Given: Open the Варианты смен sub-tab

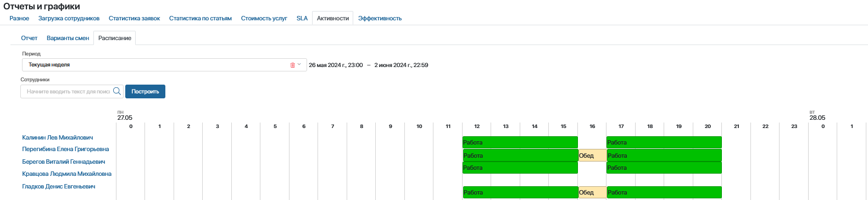Looking at the screenshot, I should (68, 38).
